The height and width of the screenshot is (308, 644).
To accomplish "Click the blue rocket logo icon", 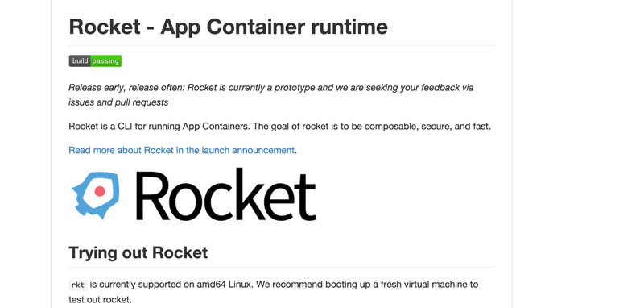I will (96, 195).
